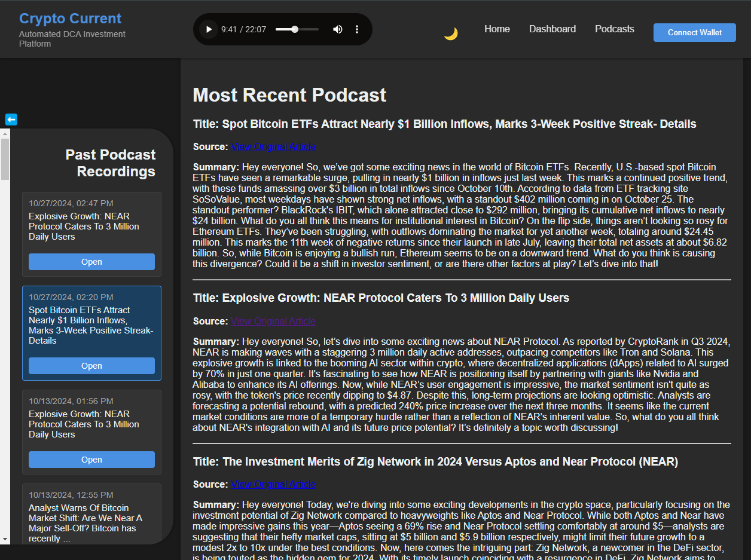Open the 02:47 PM NEAR Protocol recording
Image resolution: width=751 pixels, height=560 pixels.
pos(91,262)
